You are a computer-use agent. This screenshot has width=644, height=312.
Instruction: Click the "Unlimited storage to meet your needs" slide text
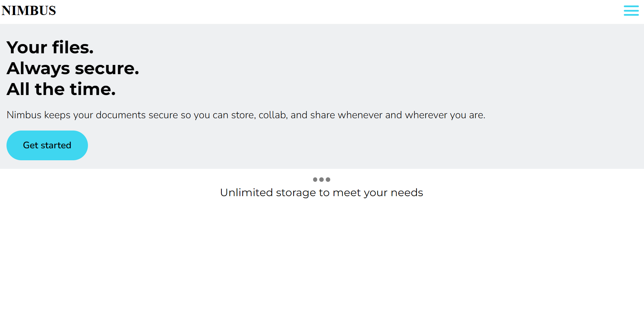(321, 193)
